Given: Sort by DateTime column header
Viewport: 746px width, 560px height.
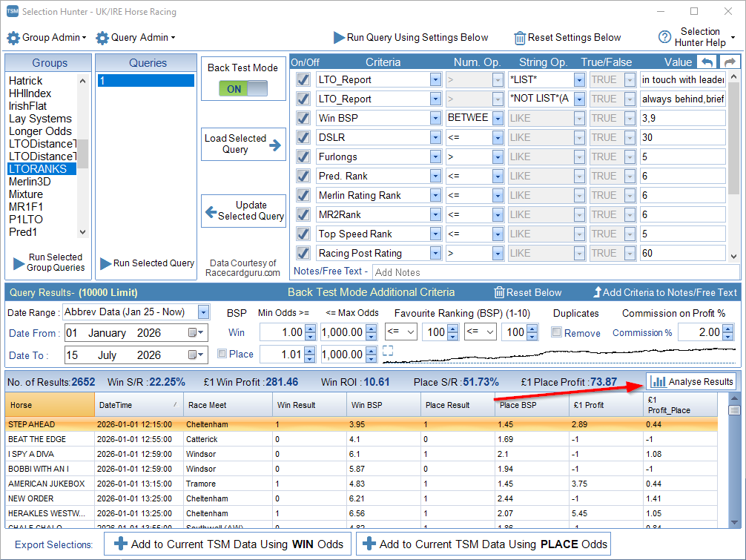Looking at the screenshot, I should coord(139,405).
